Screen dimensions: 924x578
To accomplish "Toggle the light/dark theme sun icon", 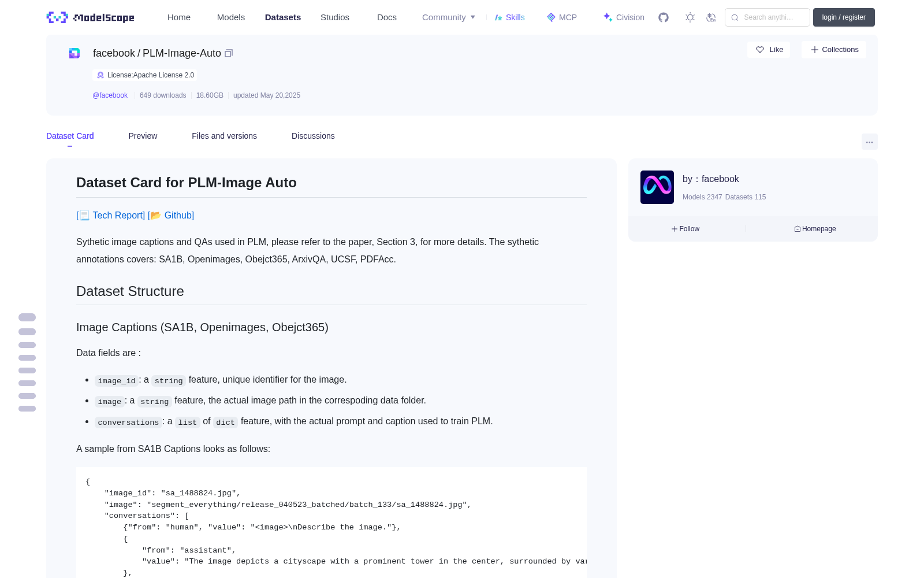I will [x=690, y=17].
